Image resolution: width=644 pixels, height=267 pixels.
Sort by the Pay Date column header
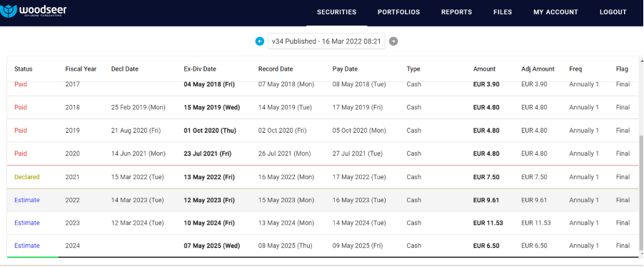[345, 69]
